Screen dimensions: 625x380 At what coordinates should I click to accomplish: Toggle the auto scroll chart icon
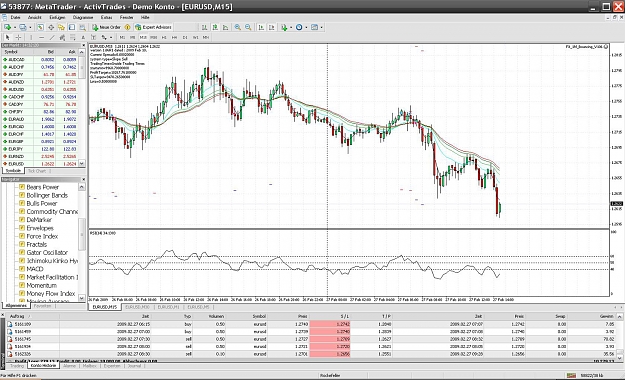(261, 27)
